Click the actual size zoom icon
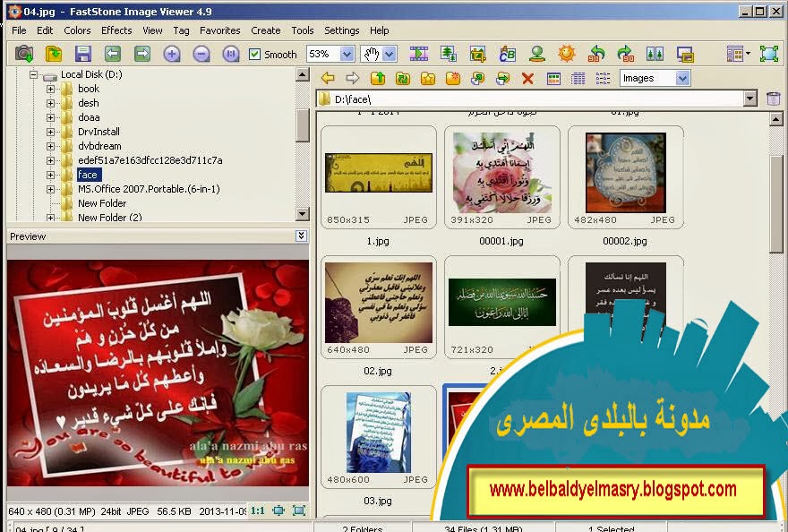The width and height of the screenshot is (788, 532). (x=231, y=54)
